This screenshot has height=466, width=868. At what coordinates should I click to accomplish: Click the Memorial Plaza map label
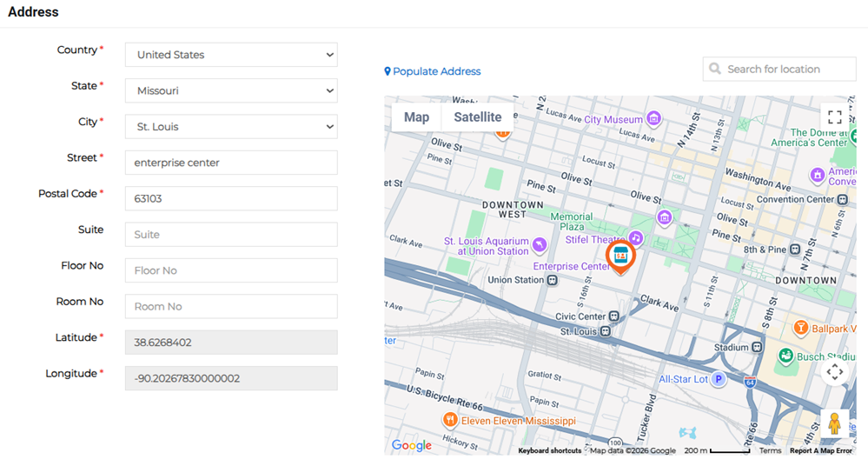[x=572, y=222]
